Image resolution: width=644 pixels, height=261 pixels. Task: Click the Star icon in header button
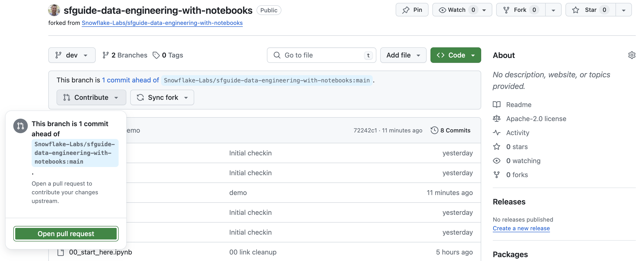click(575, 10)
